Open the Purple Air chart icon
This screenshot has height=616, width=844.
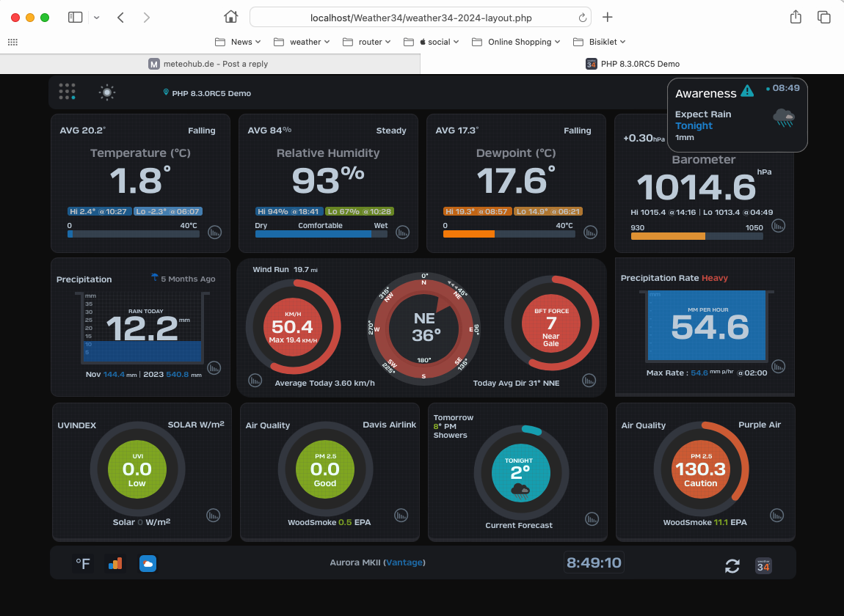(x=776, y=516)
